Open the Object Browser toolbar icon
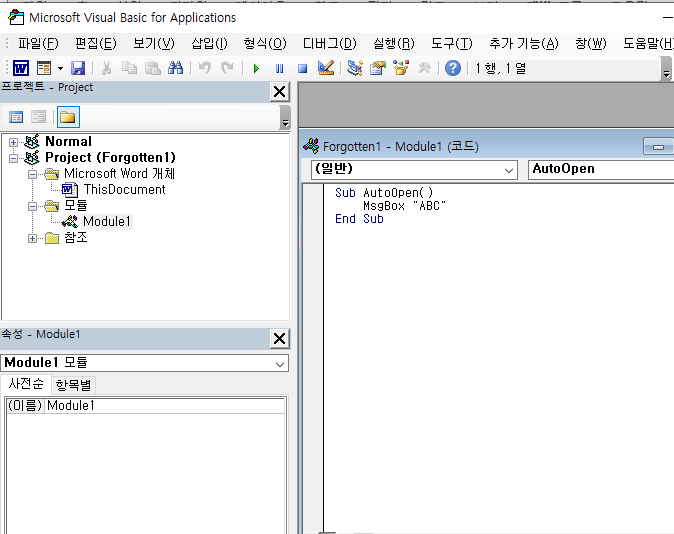Image resolution: width=674 pixels, height=534 pixels. (x=401, y=68)
